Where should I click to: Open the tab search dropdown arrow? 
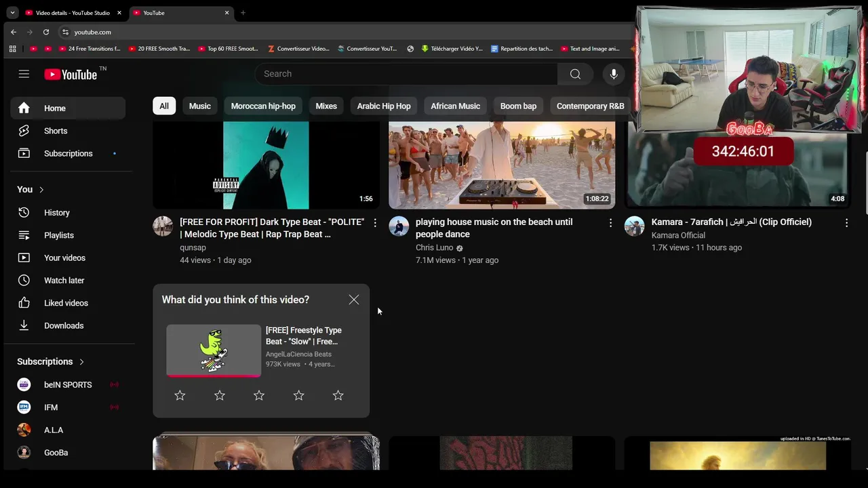point(12,13)
